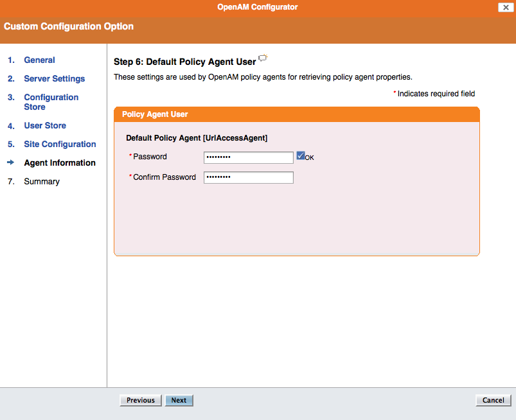
Task: Close the OpenAM Configurator dialog with X
Action: pos(506,7)
